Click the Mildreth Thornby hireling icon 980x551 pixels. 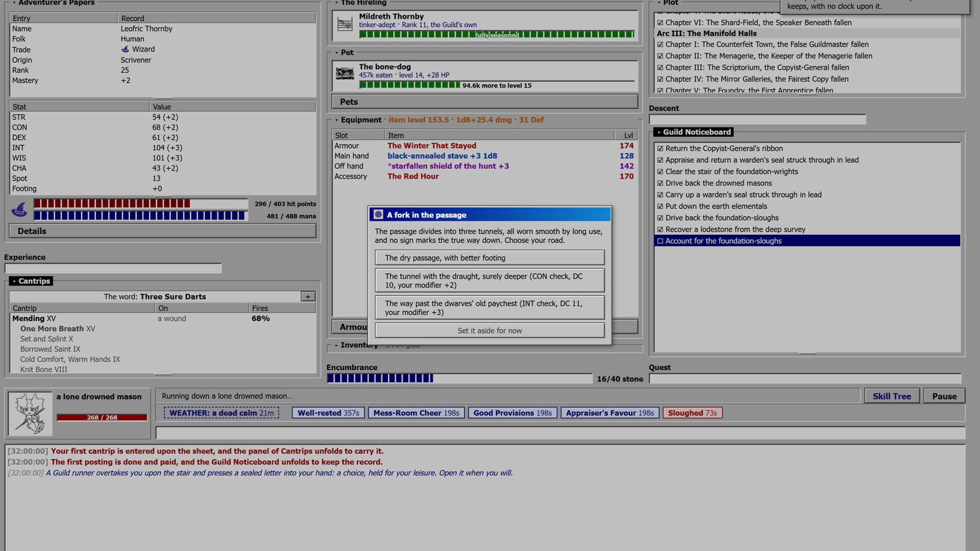(345, 24)
